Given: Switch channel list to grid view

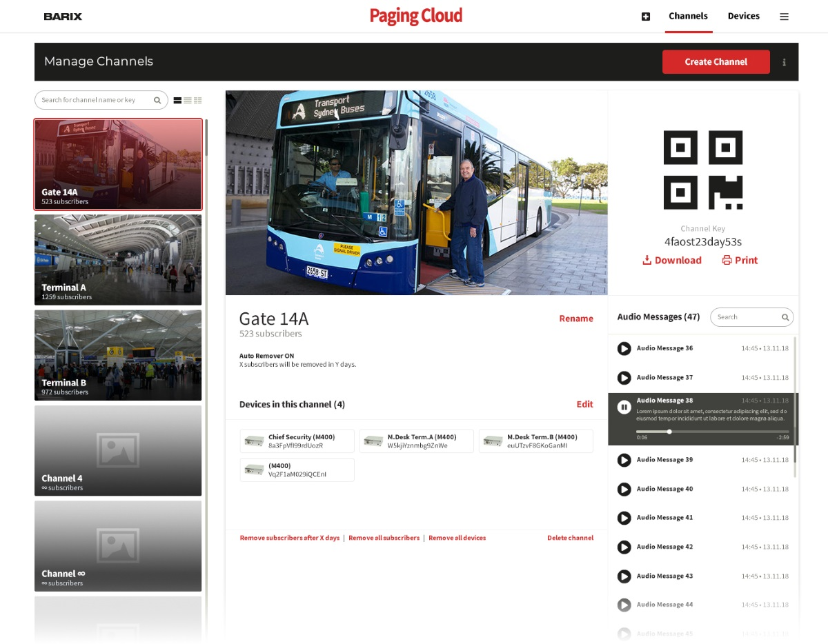Looking at the screenshot, I should point(198,100).
